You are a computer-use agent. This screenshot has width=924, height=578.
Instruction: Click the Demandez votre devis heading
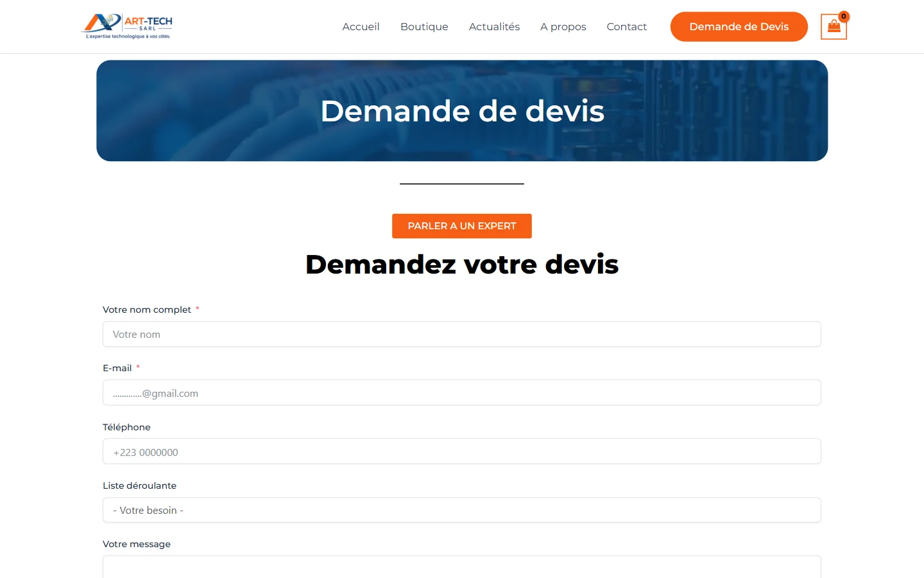(462, 265)
